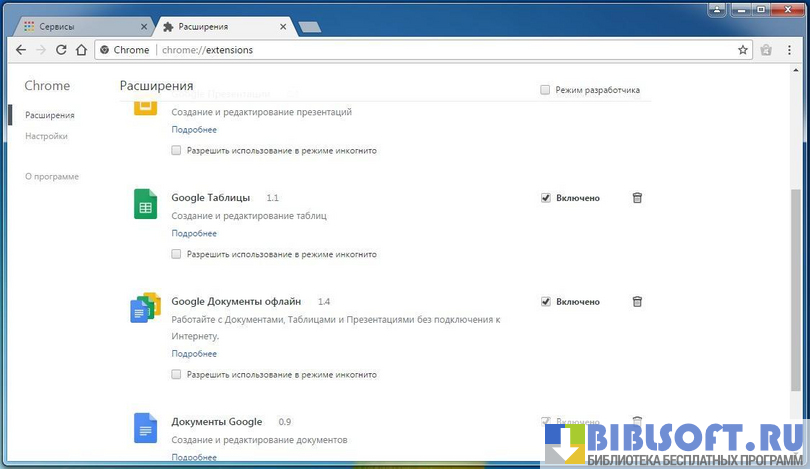Open a new tab
Image resolution: width=810 pixels, height=469 pixels.
tap(310, 27)
